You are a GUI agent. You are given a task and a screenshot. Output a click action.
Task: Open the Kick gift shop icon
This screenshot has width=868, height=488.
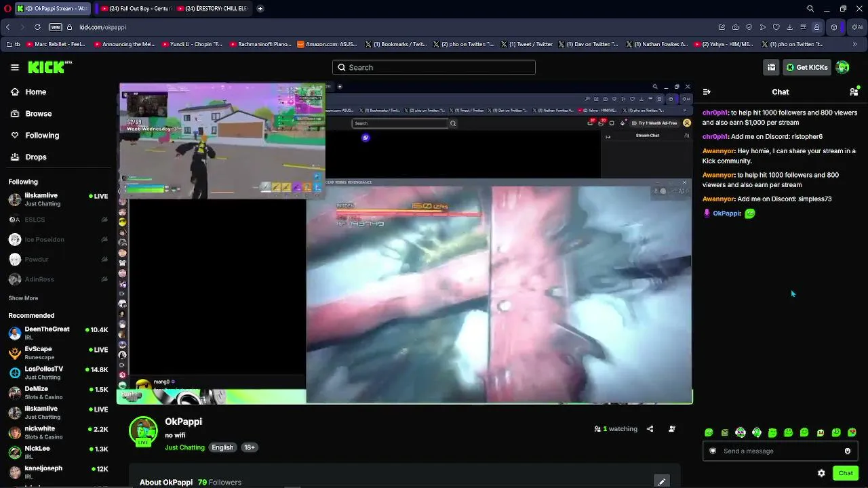771,67
